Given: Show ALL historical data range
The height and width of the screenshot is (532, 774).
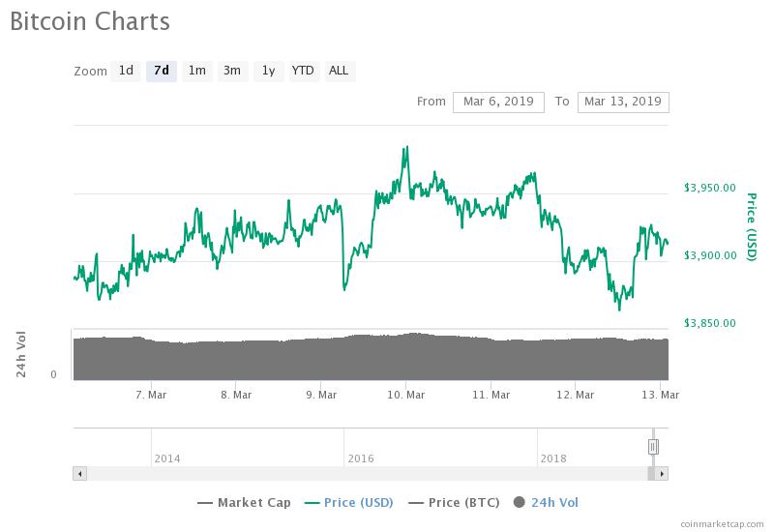Looking at the screenshot, I should tap(339, 71).
